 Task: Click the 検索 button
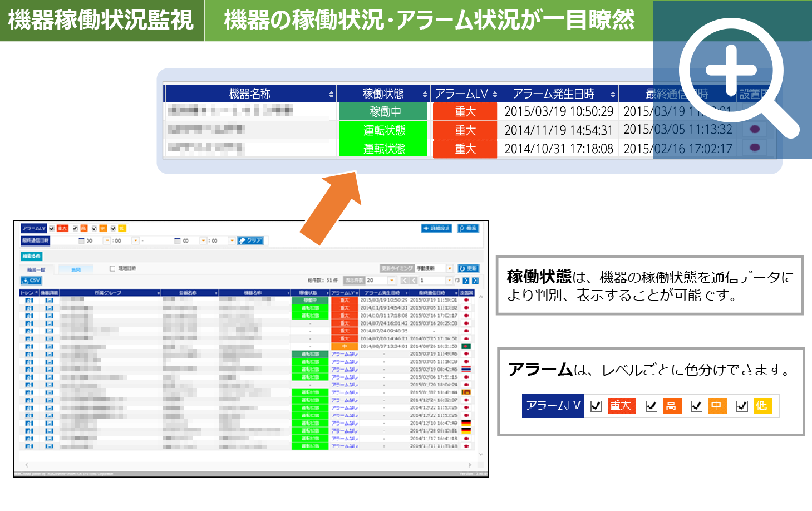(468, 228)
